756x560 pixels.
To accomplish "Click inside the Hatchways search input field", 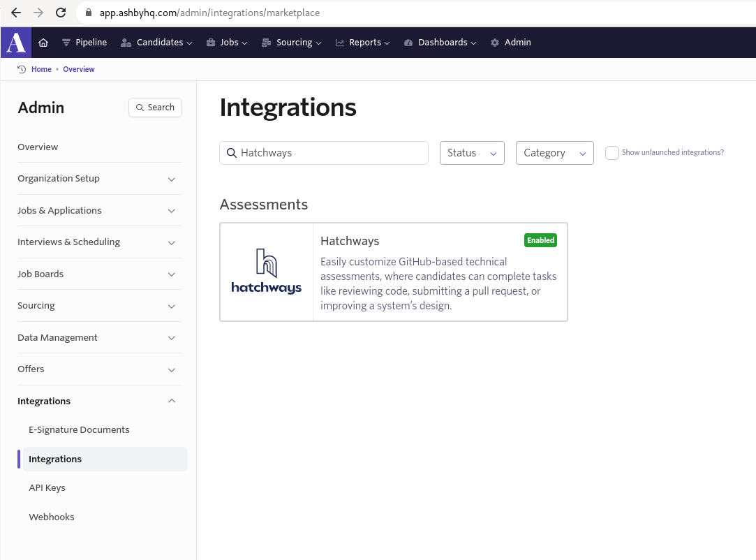I will tap(328, 153).
